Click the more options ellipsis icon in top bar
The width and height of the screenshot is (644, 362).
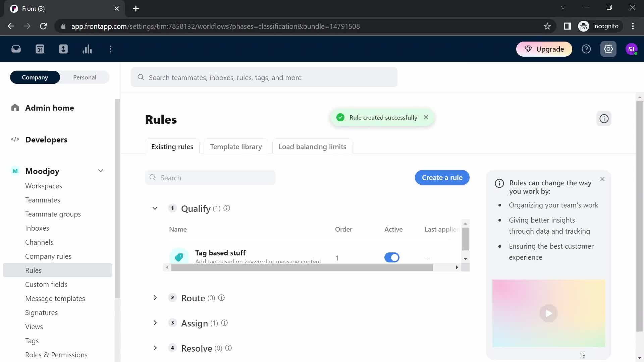111,49
